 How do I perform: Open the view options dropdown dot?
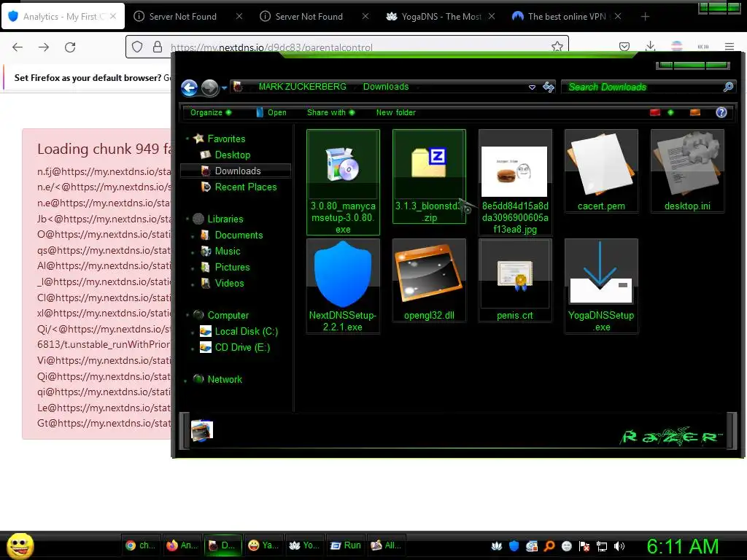coord(671,112)
